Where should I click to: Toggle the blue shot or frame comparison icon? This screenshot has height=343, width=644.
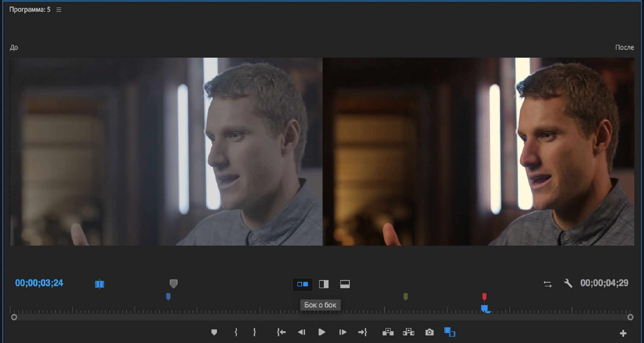point(100,284)
